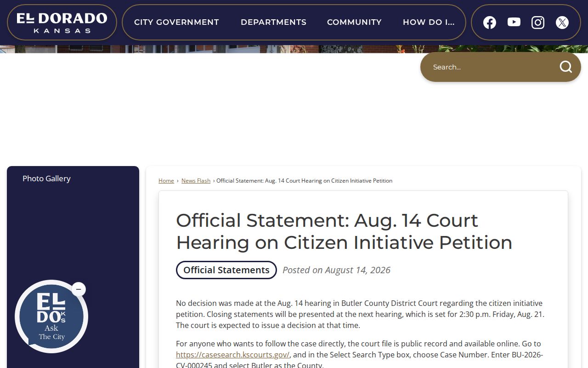588x368 pixels.
Task: Open the casesearch.kscourts.gov link
Action: 233,355
